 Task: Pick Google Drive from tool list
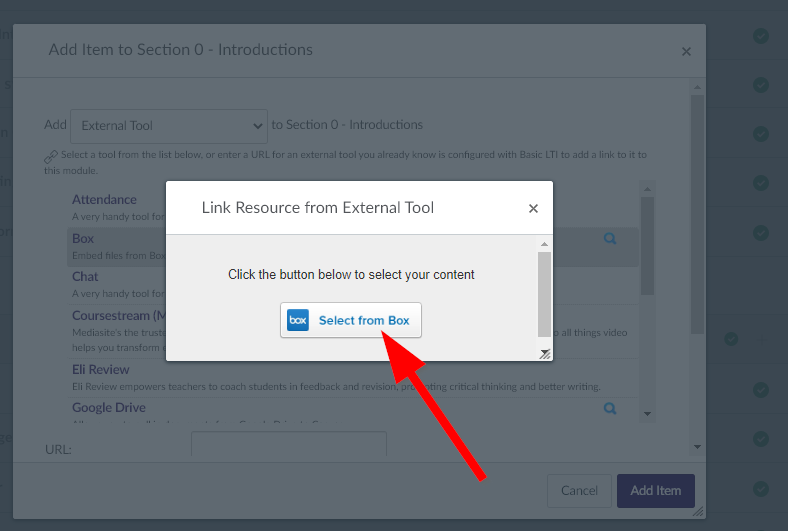[x=109, y=407]
